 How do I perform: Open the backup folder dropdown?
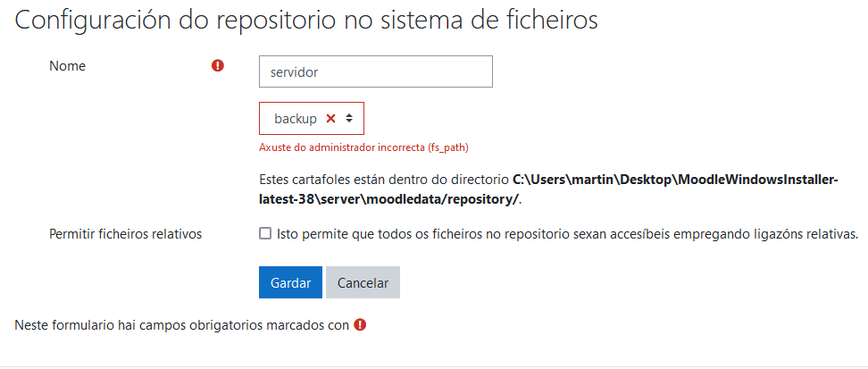tap(311, 118)
